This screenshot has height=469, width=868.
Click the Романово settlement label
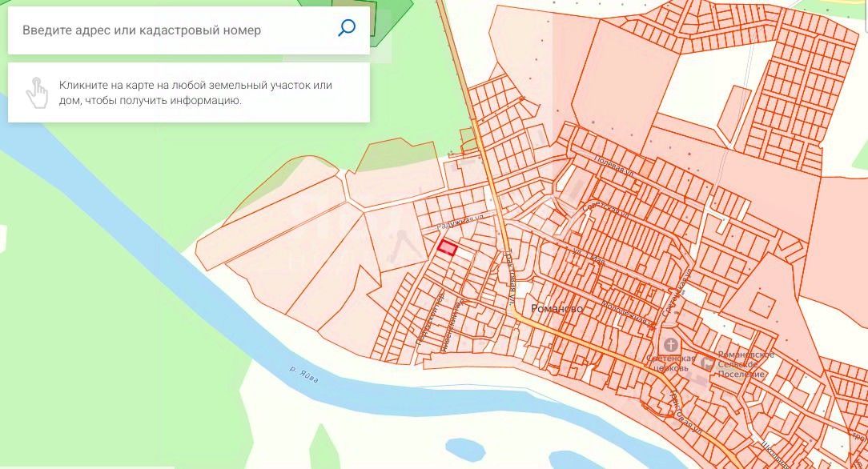557,309
